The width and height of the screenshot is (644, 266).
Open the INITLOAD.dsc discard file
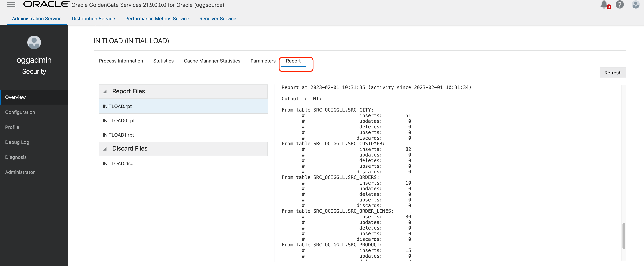118,163
